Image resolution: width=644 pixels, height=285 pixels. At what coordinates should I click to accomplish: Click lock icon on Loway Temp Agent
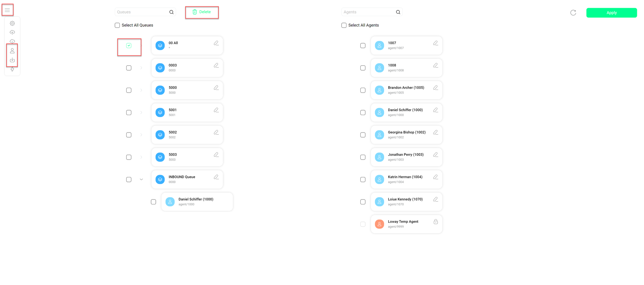(435, 222)
